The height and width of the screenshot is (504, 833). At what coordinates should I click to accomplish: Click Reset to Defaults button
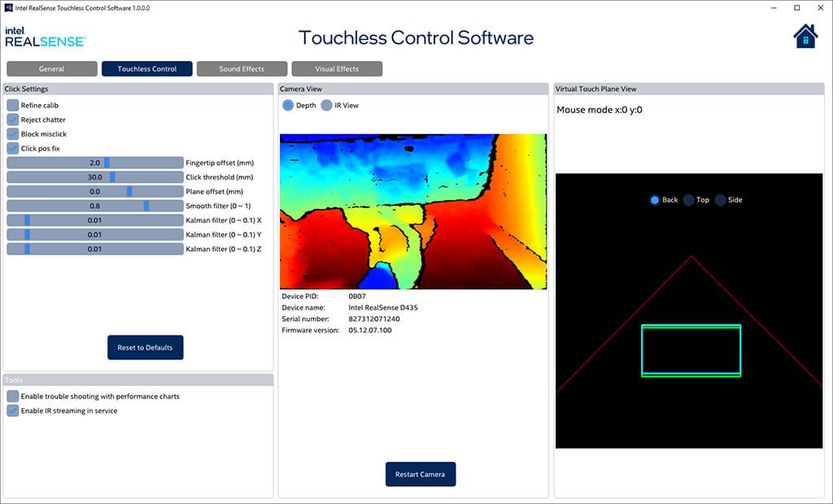145,347
